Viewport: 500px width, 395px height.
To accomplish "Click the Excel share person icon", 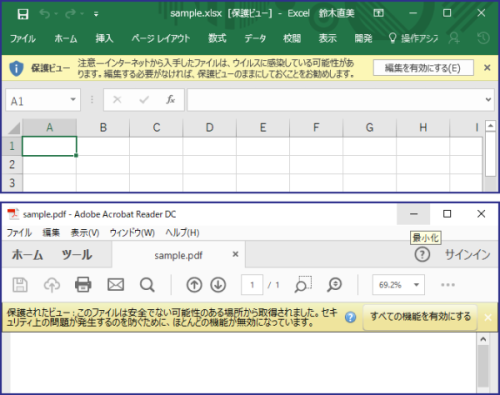I will coord(454,38).
